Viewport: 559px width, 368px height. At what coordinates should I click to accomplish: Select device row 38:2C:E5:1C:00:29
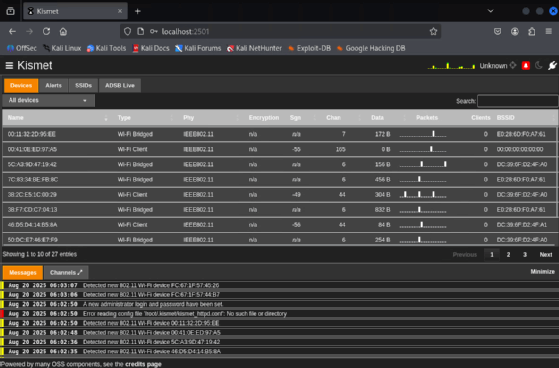click(x=279, y=195)
